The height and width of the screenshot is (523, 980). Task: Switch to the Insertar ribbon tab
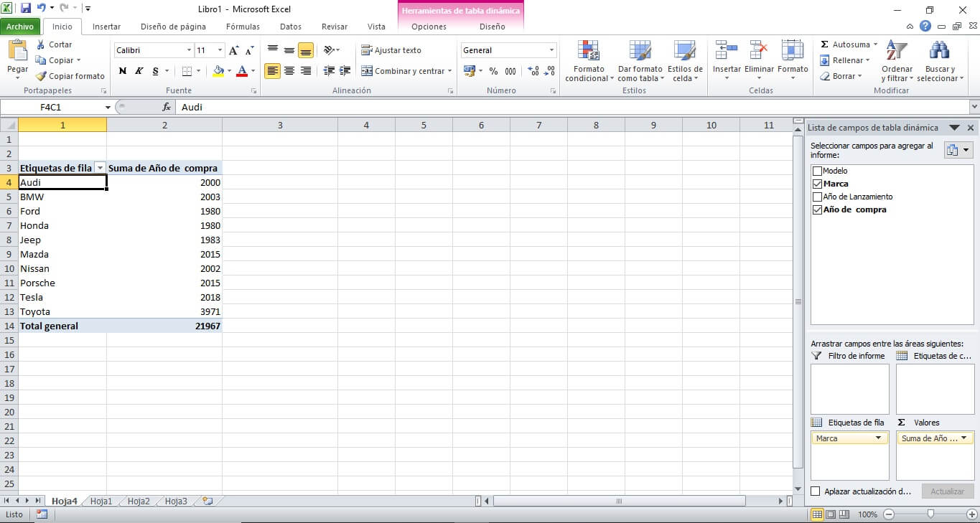[x=107, y=27]
